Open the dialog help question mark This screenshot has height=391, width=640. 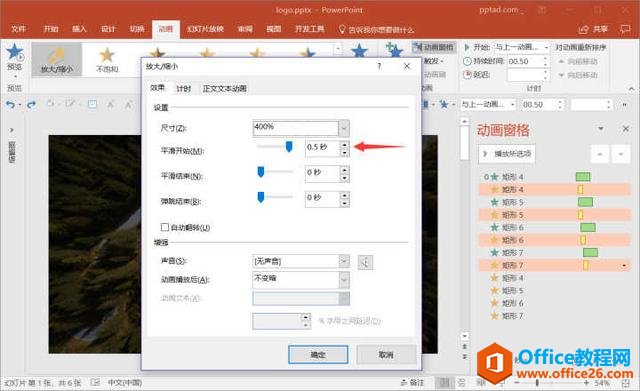[379, 66]
